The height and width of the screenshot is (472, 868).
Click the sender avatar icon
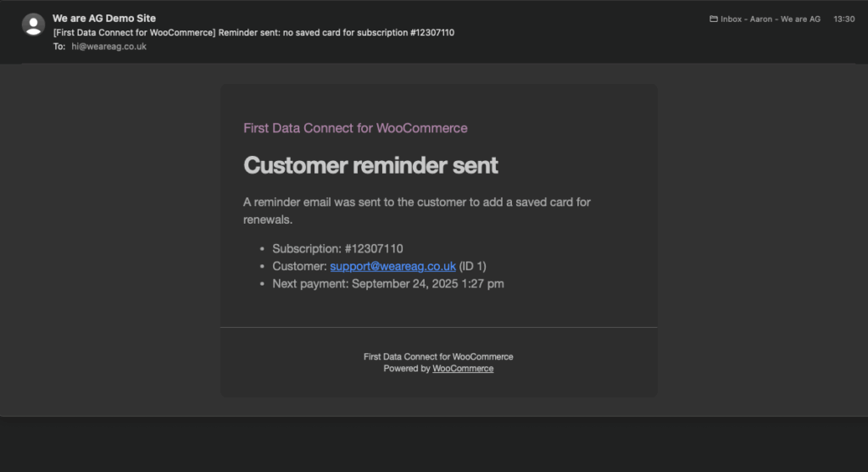click(x=34, y=25)
